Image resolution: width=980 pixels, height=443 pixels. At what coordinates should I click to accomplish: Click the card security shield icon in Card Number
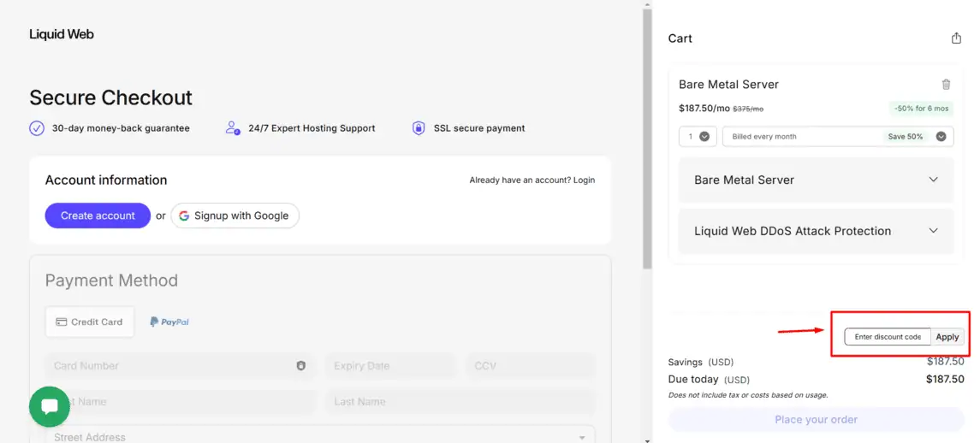click(x=300, y=365)
